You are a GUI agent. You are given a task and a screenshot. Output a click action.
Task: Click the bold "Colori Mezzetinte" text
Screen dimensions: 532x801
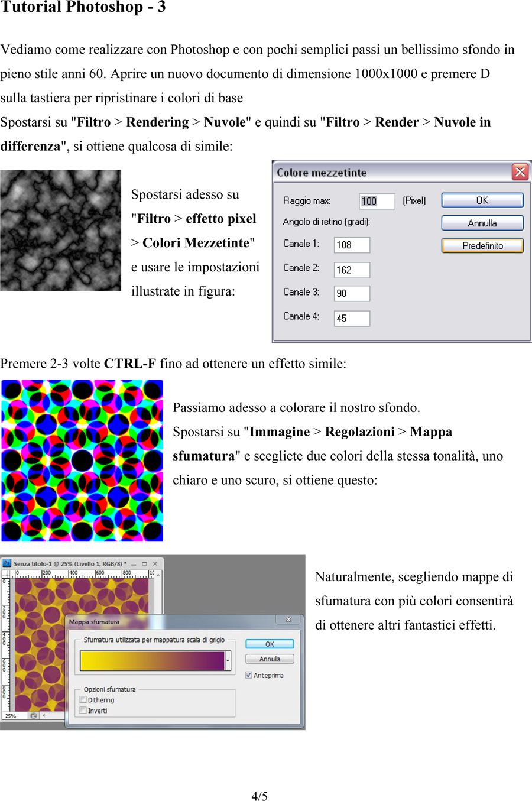[196, 242]
